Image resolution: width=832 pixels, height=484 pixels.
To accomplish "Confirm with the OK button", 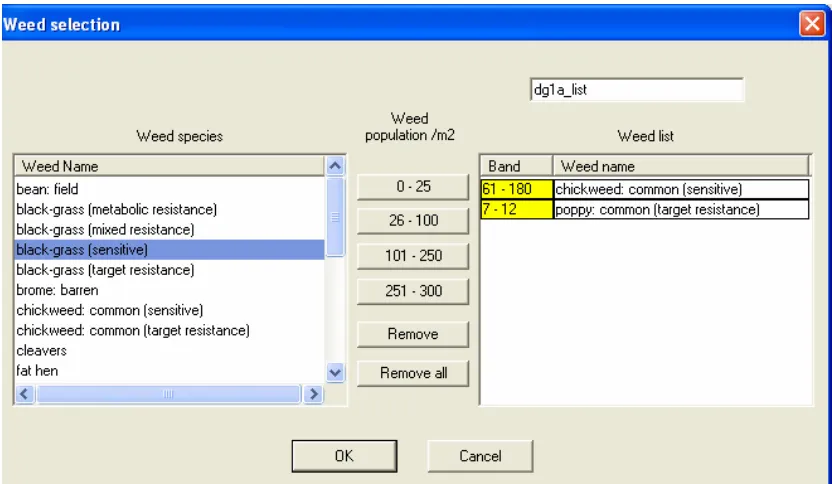I will click(x=344, y=456).
